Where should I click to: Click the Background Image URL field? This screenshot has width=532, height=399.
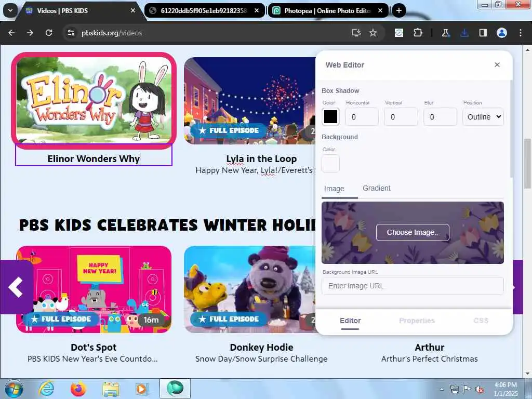pos(413,286)
